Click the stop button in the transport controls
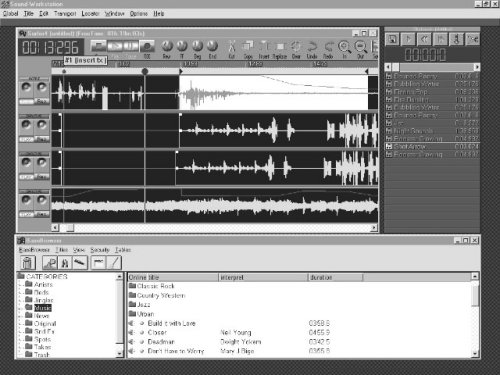 [x=99, y=46]
